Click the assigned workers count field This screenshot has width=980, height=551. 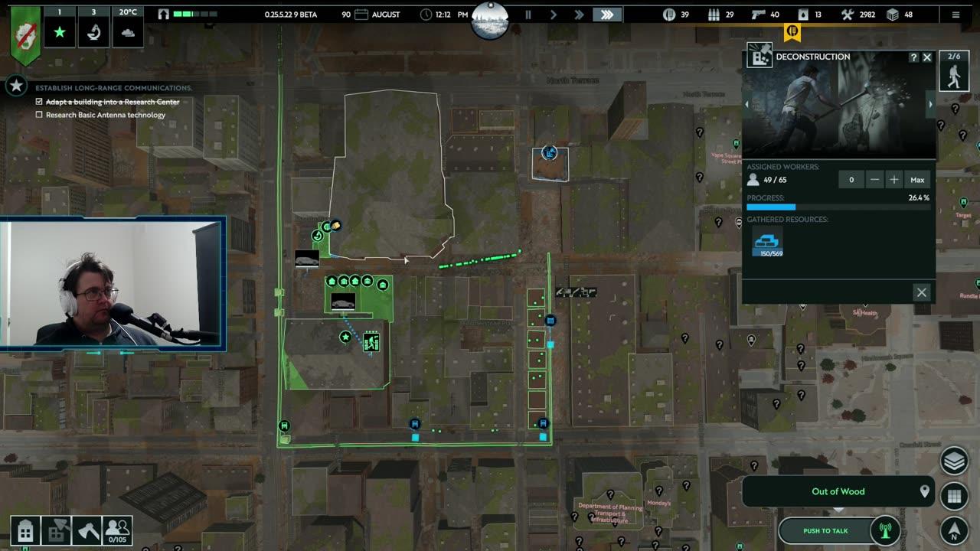[851, 180]
